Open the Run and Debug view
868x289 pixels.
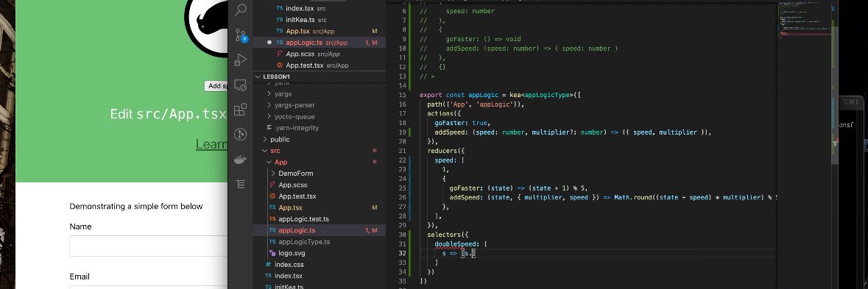241,60
